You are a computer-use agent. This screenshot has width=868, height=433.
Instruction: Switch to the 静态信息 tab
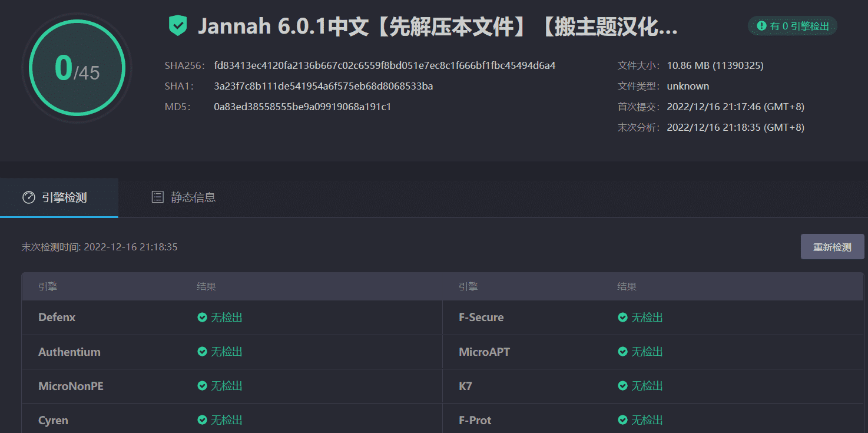[184, 198]
